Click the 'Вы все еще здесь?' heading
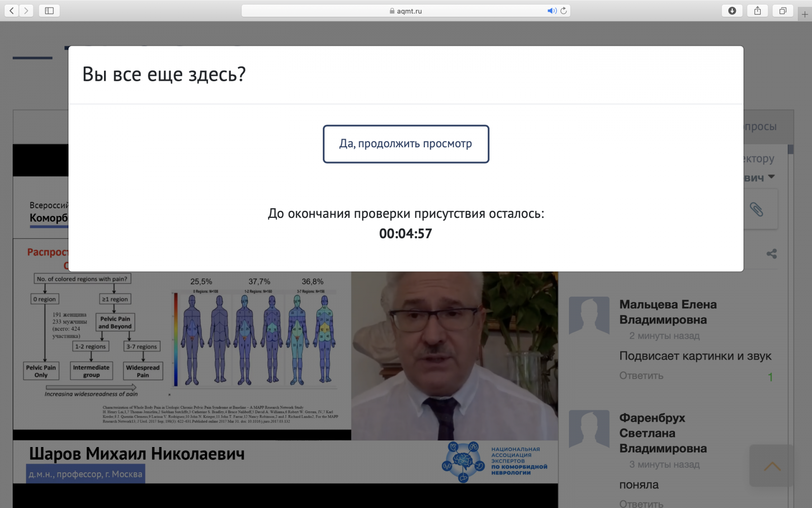Screen dimensions: 812x508 164,74
